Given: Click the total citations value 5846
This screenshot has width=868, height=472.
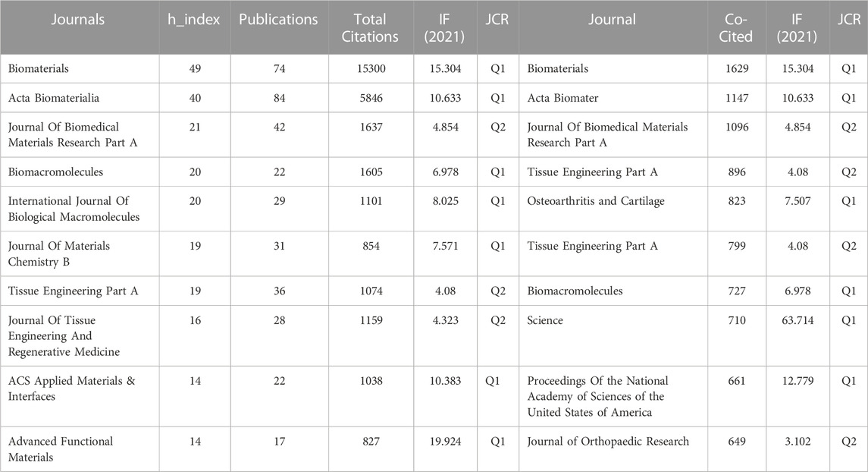Looking at the screenshot, I should (371, 98).
